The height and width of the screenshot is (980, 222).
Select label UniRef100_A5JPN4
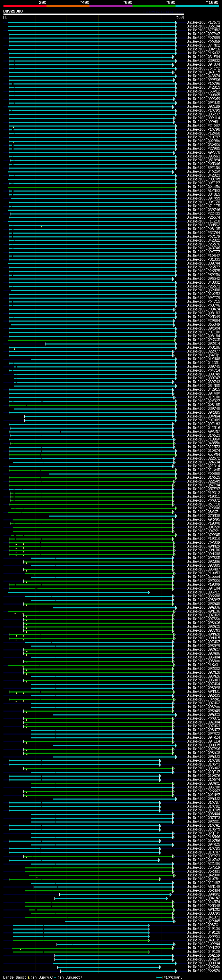point(203,454)
